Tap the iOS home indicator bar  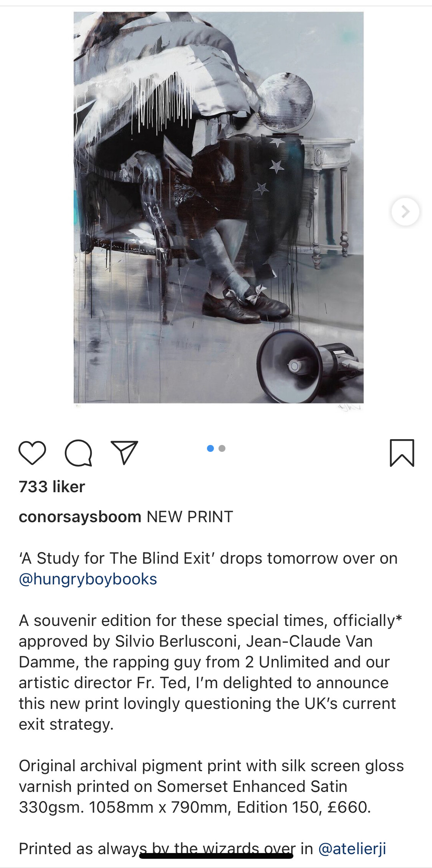[216, 856]
